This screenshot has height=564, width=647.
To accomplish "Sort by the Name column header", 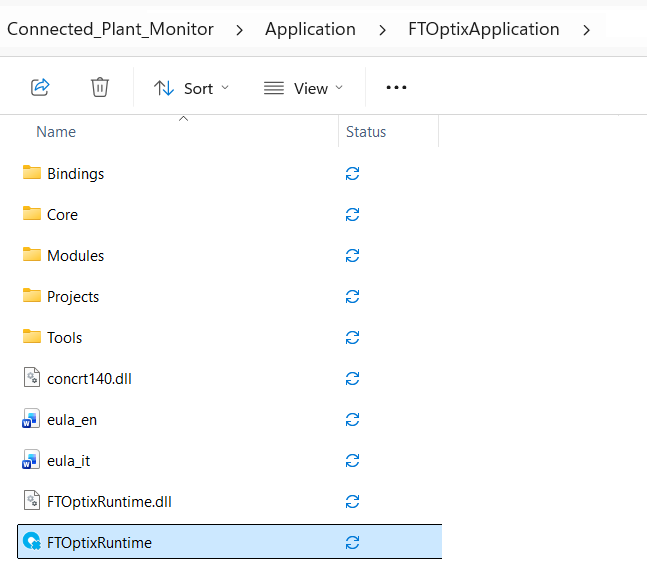I will pos(56,132).
